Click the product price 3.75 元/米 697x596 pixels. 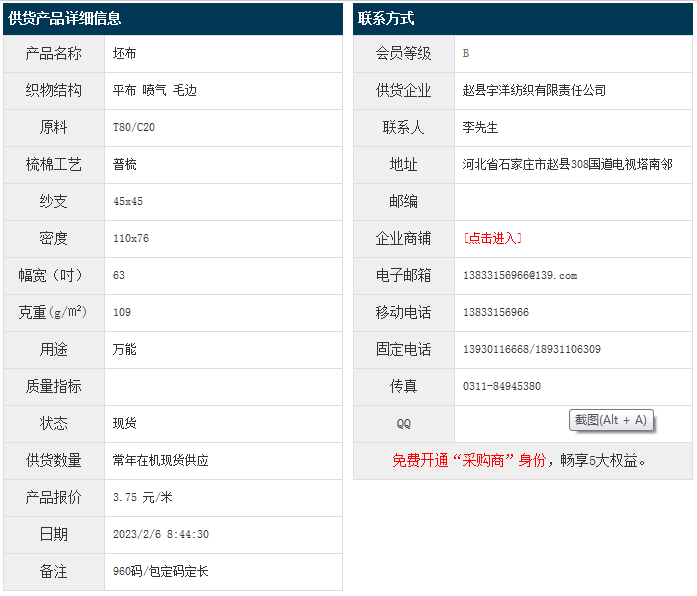click(143, 497)
